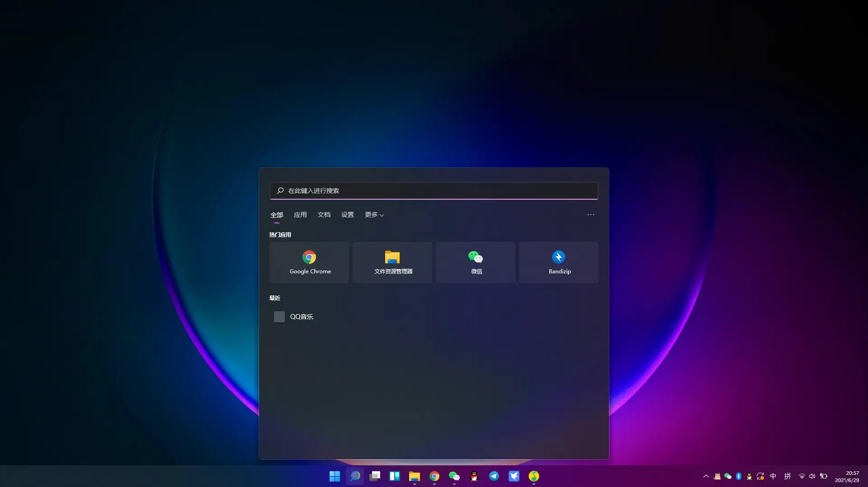Launch Google Chrome from the taskbar
Screen dimensions: 868x487
[434, 476]
